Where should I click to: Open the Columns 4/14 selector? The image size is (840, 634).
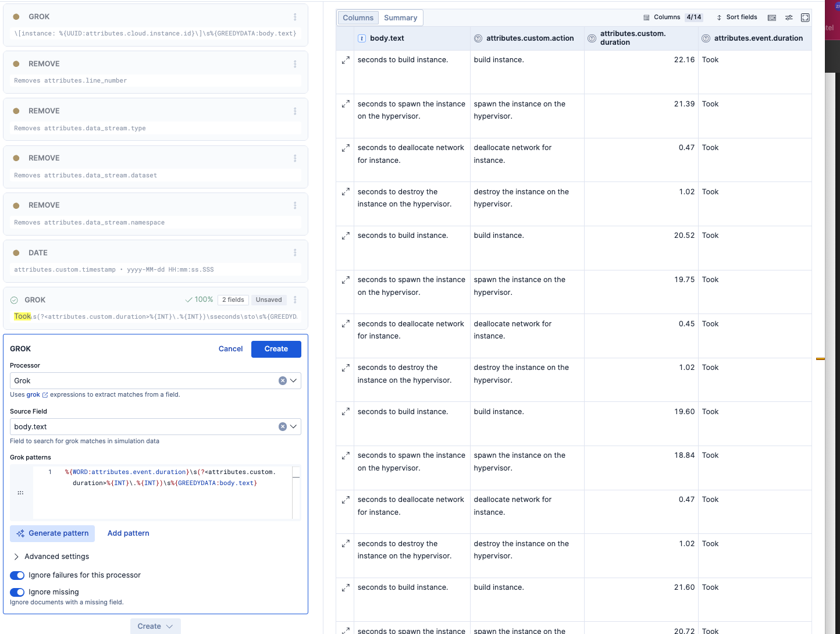tap(673, 17)
